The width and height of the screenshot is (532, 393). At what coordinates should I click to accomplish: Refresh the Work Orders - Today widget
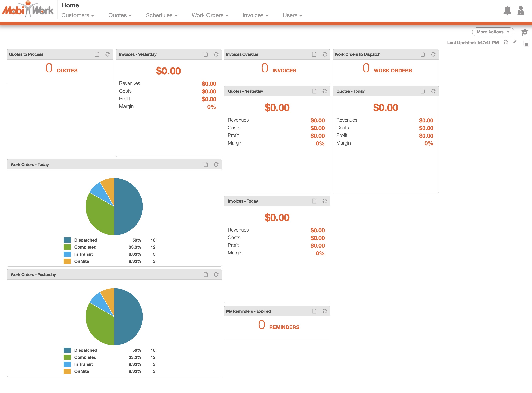(216, 164)
